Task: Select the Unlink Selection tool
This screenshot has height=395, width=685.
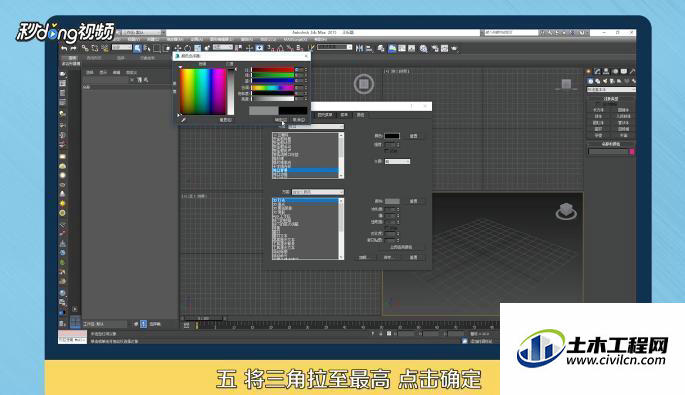Action: point(94,48)
